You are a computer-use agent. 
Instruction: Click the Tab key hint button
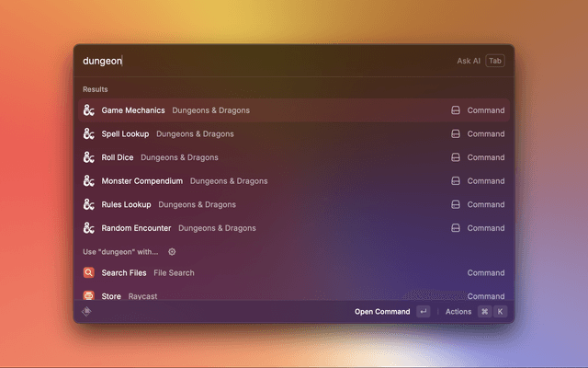495,61
